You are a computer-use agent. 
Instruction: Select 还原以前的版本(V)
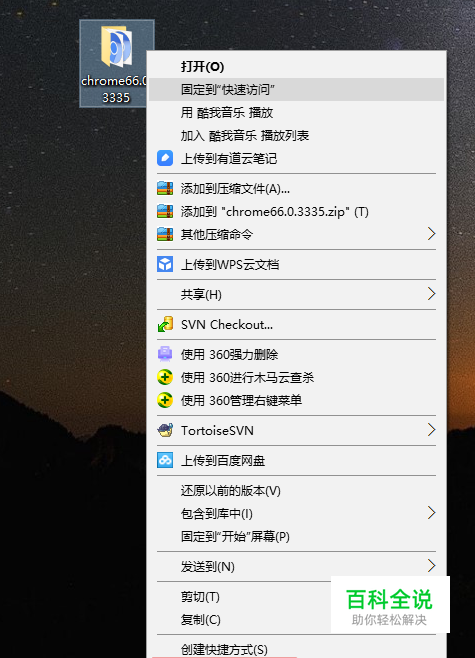point(296,490)
